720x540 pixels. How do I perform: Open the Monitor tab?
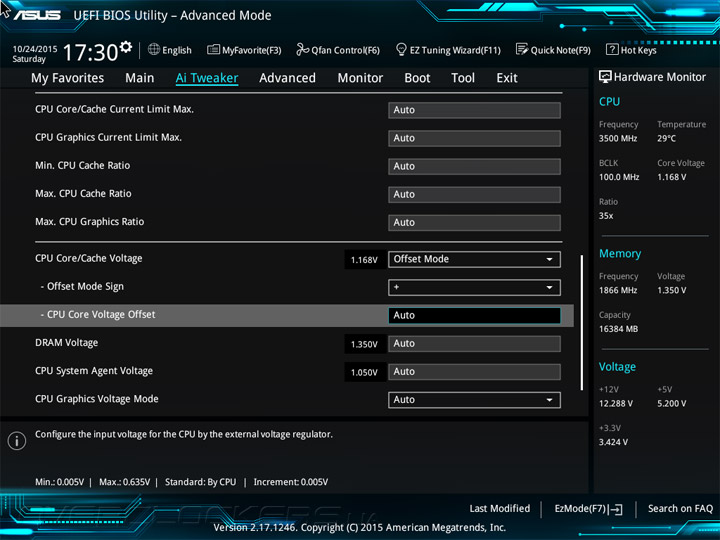tap(360, 78)
